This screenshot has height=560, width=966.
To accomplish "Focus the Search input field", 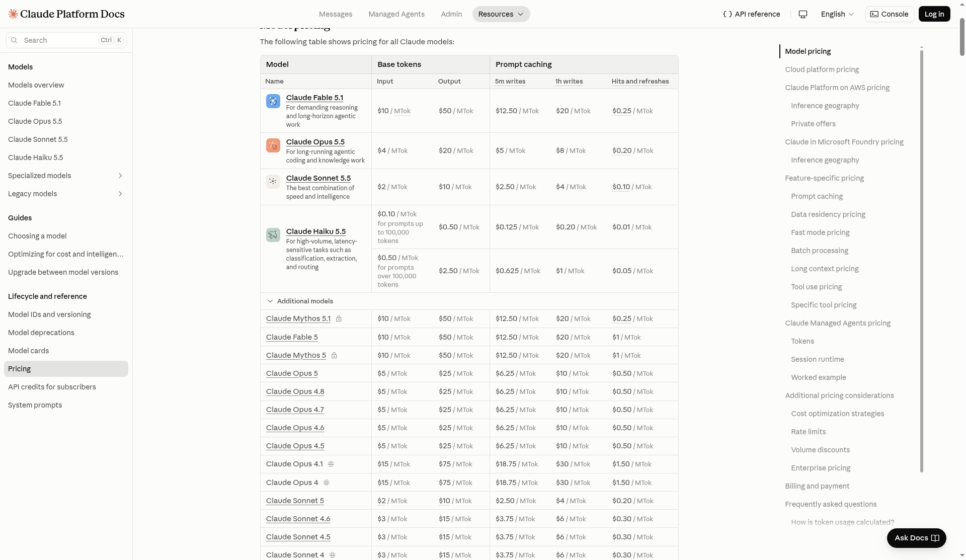I will coord(66,40).
